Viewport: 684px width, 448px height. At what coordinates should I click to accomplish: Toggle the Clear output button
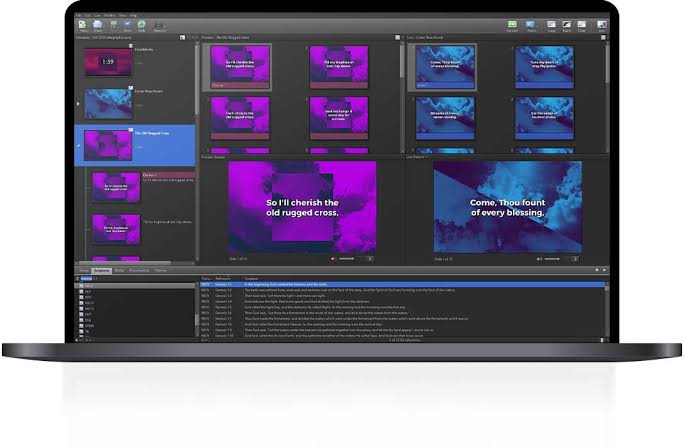pos(584,25)
